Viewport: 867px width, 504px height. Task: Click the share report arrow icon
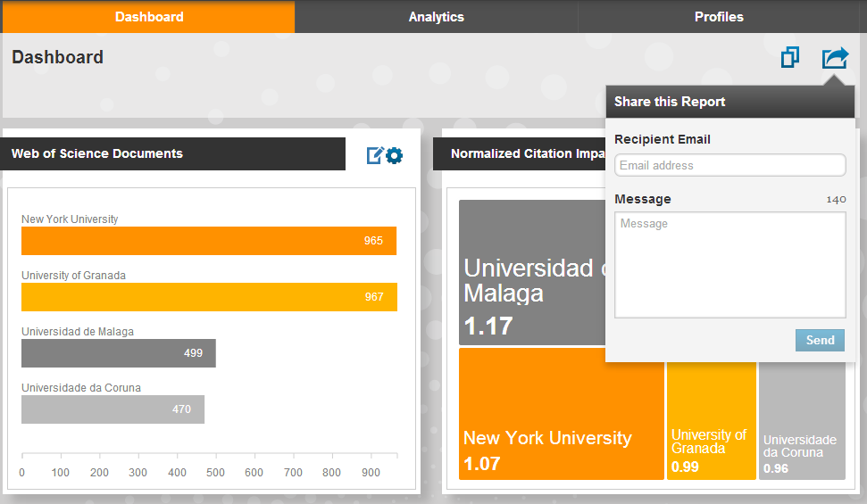[x=835, y=57]
